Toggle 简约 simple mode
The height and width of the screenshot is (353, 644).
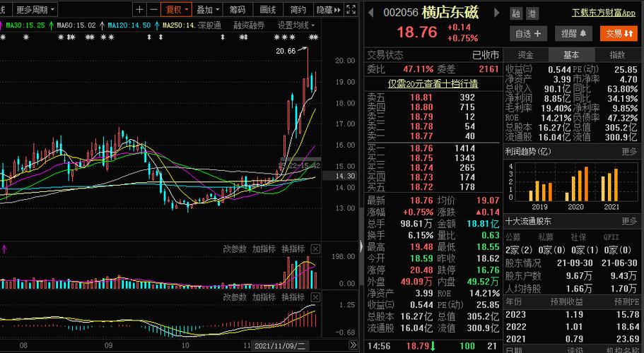(298, 9)
